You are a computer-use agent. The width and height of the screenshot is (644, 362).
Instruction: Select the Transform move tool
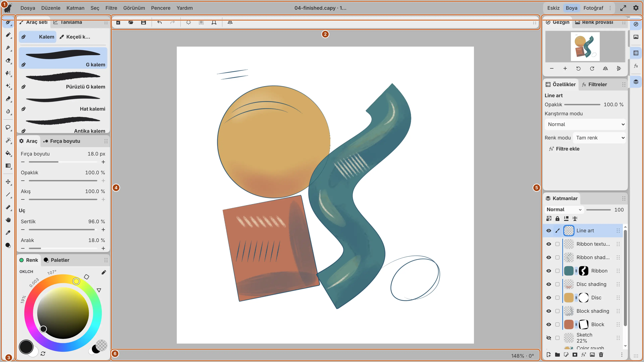click(8, 182)
